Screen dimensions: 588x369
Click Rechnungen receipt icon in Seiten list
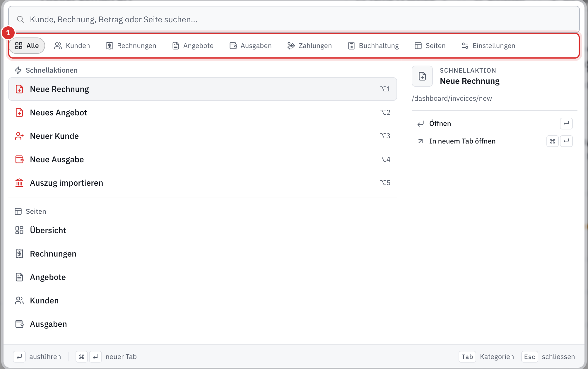click(19, 254)
